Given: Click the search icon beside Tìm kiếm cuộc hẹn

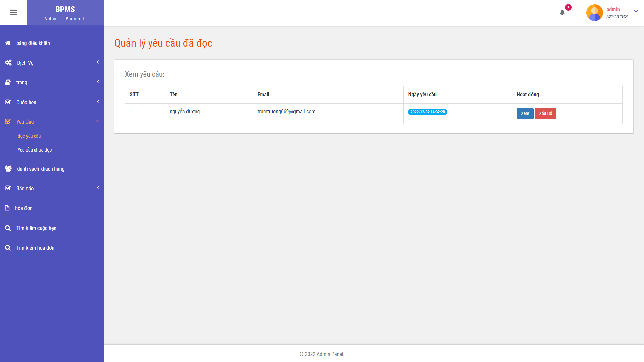Looking at the screenshot, I should click(x=8, y=228).
